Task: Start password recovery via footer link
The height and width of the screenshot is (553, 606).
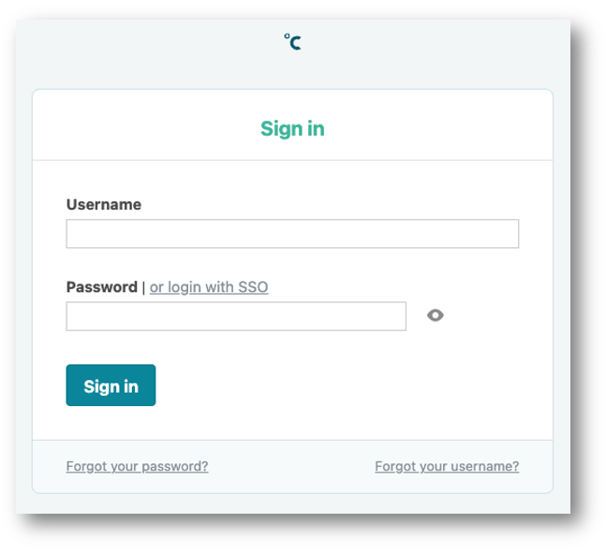Action: (137, 466)
